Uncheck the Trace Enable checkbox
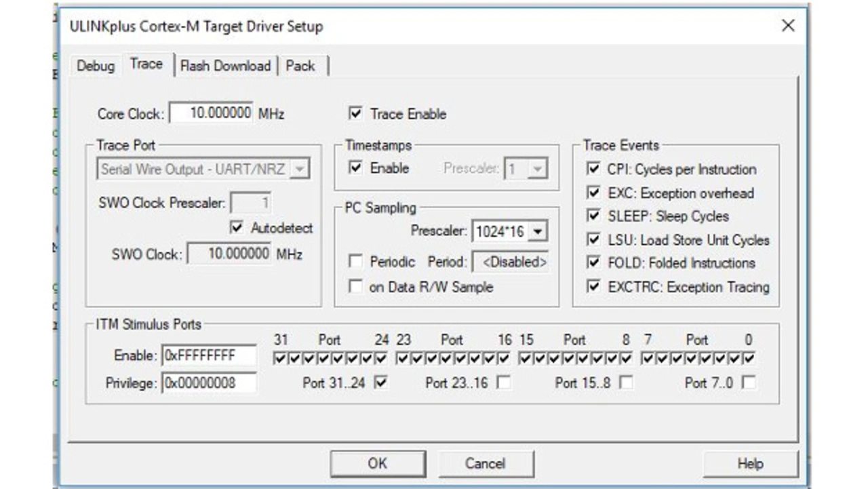The width and height of the screenshot is (868, 489). coord(355,114)
